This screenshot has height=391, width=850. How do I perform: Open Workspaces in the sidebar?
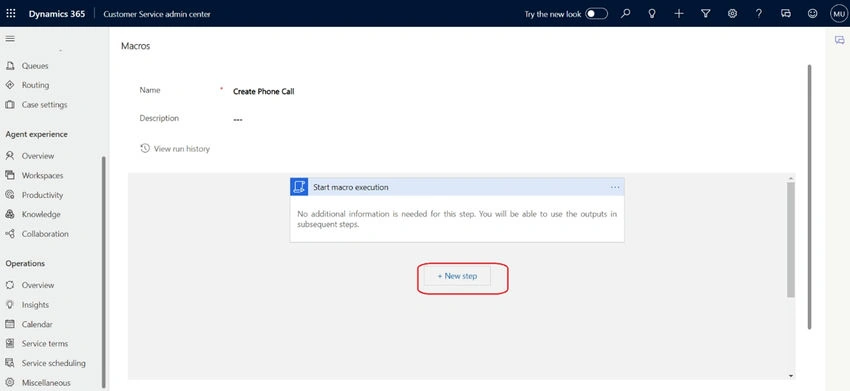(x=42, y=176)
